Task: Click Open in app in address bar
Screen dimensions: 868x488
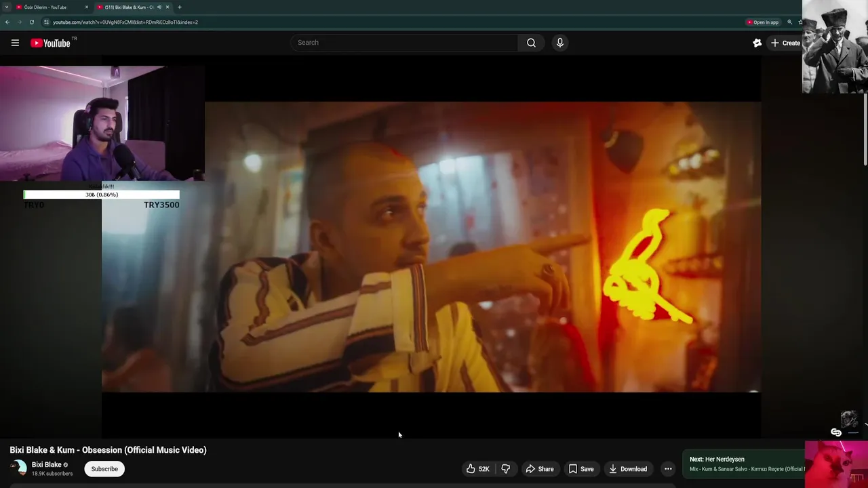Action: click(763, 22)
